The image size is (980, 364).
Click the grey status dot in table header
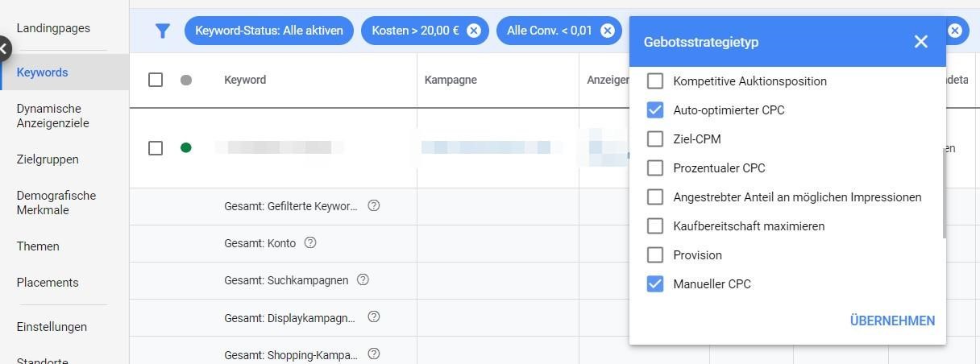point(186,80)
